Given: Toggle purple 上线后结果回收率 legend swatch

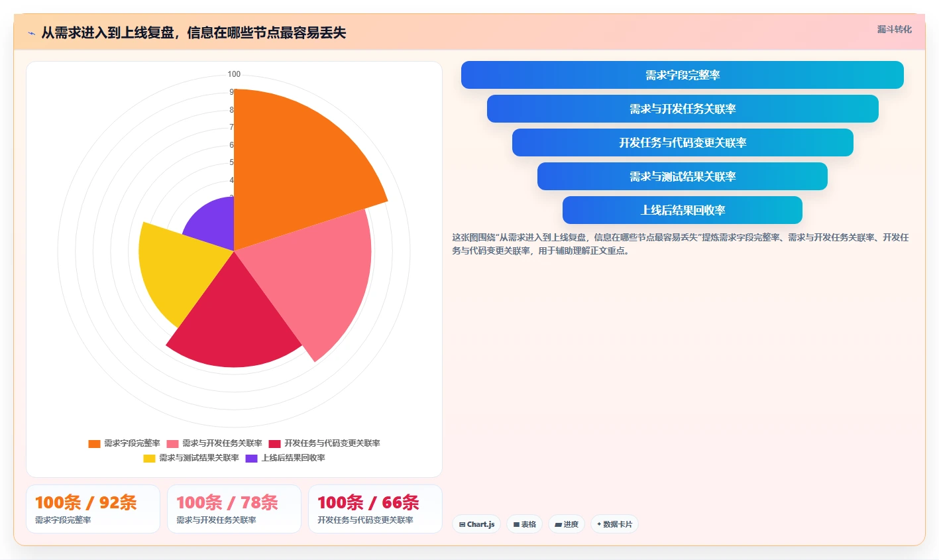Looking at the screenshot, I should (x=251, y=458).
